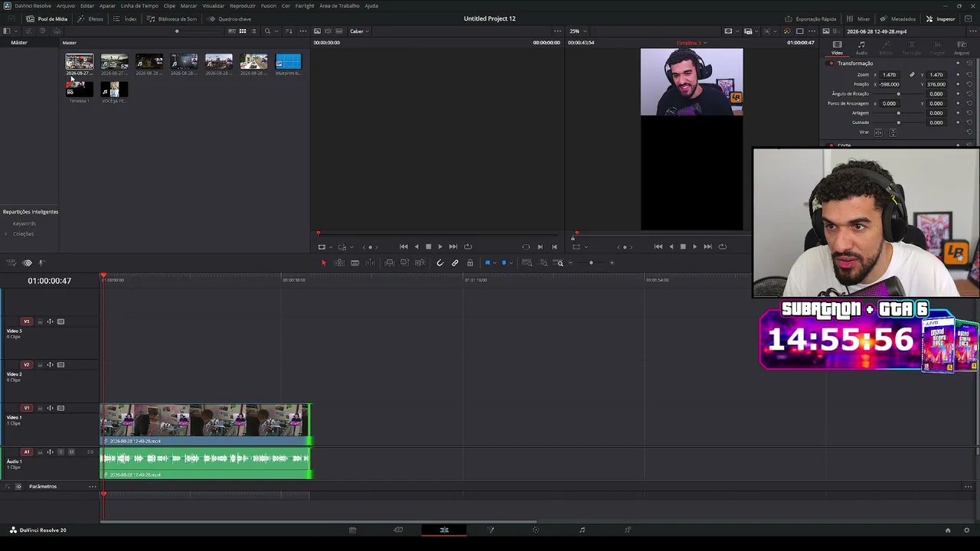The image size is (980, 551).
Task: Open the Exportação Rápida dialog
Action: tap(811, 18)
